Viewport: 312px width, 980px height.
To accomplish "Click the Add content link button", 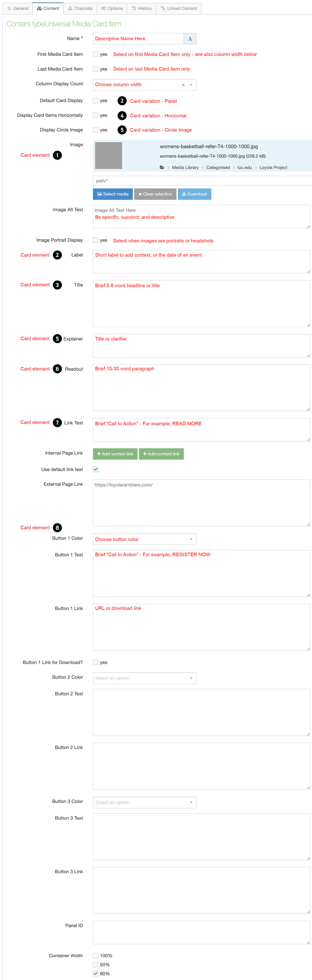I will [161, 454].
